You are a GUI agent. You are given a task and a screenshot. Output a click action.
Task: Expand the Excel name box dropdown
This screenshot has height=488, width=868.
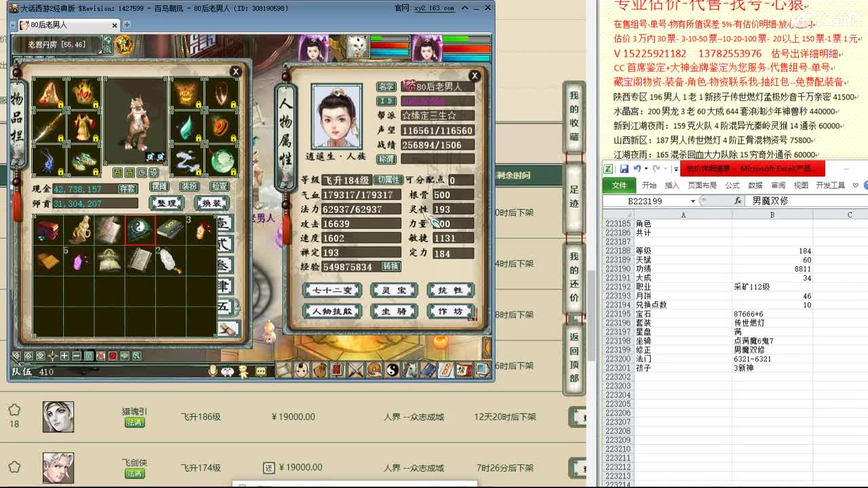click(x=693, y=201)
